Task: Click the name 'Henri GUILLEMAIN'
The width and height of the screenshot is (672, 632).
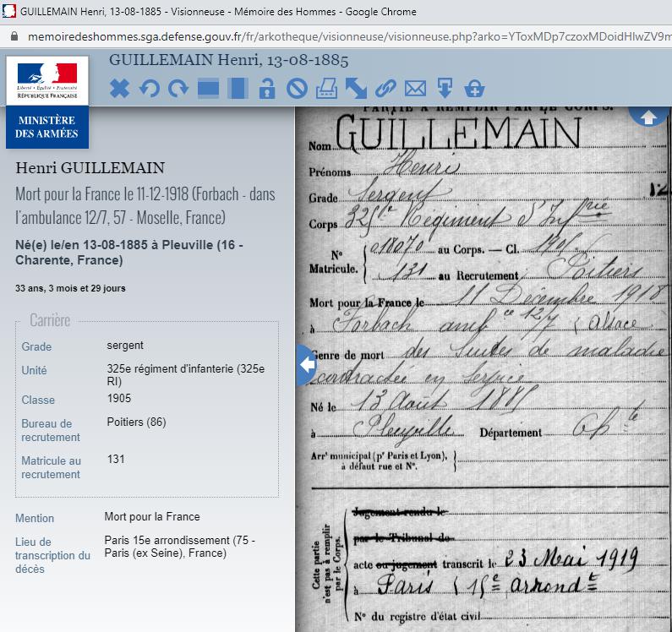Action: click(90, 167)
